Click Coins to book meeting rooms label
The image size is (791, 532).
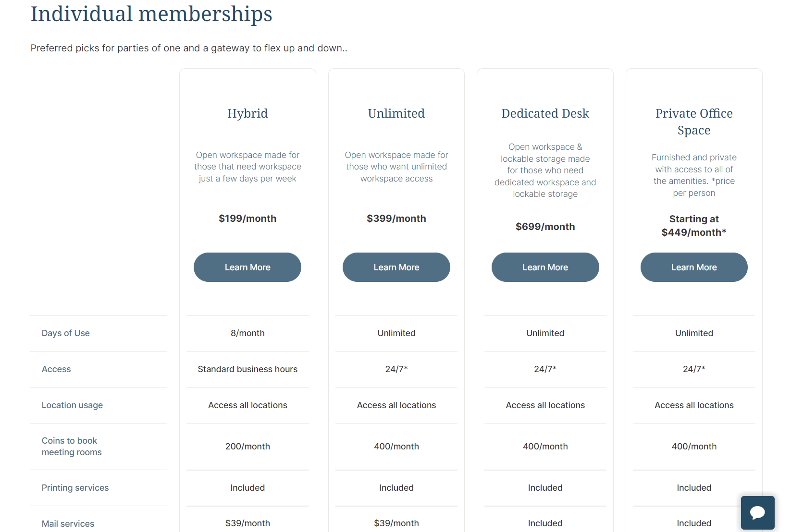72,447
